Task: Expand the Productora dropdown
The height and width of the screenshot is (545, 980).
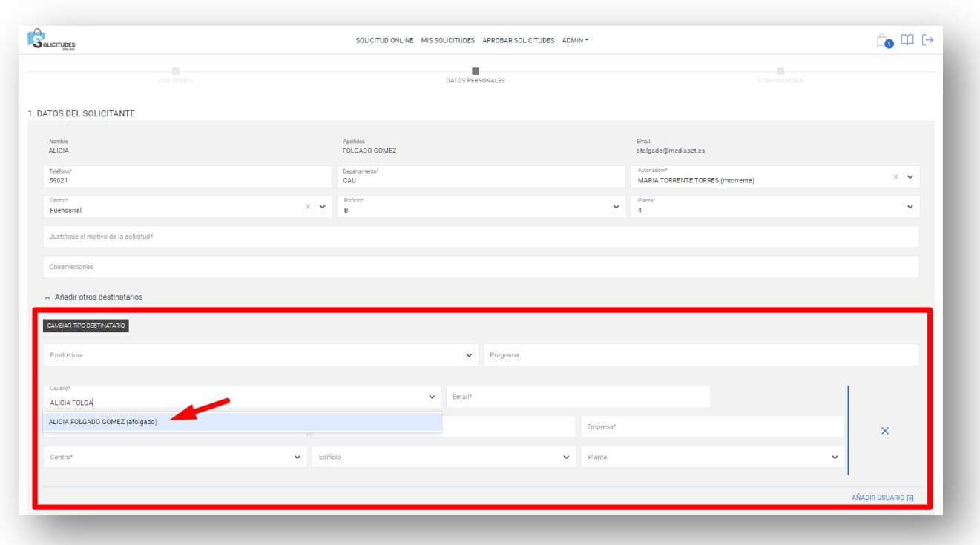Action: point(469,355)
